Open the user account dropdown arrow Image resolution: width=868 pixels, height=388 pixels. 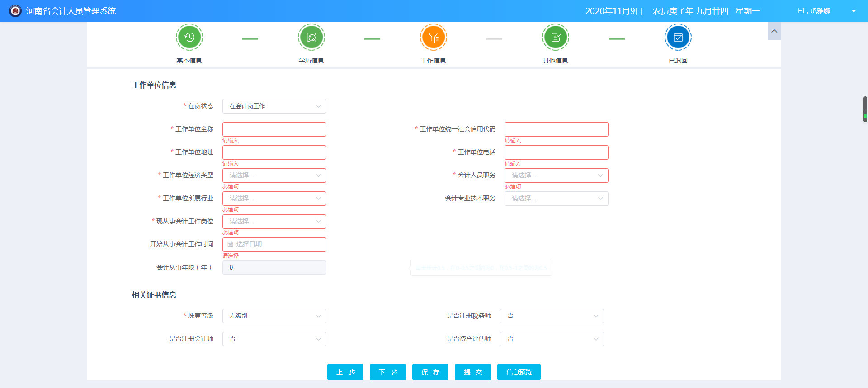coord(854,11)
